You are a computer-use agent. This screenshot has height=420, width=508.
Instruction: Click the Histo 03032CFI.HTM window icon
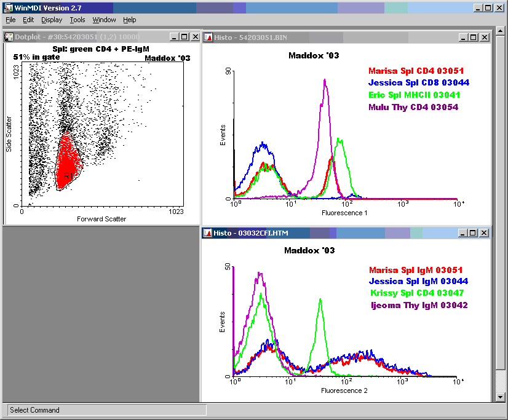point(208,233)
